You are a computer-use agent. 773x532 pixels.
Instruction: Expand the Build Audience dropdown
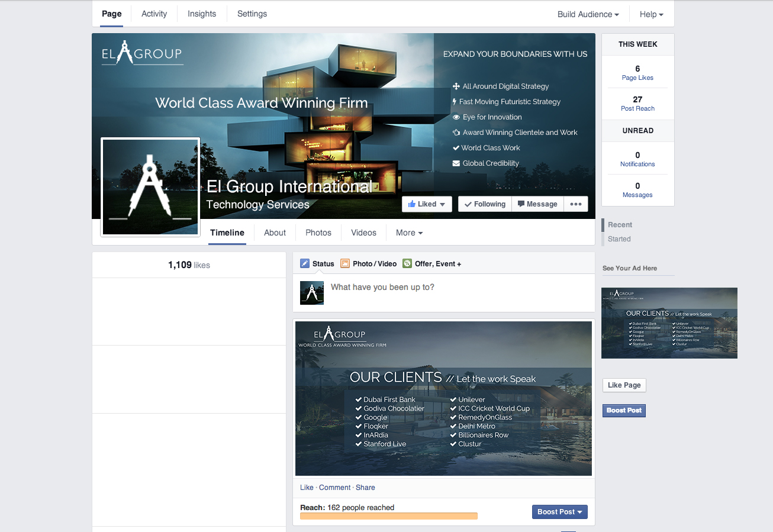587,14
